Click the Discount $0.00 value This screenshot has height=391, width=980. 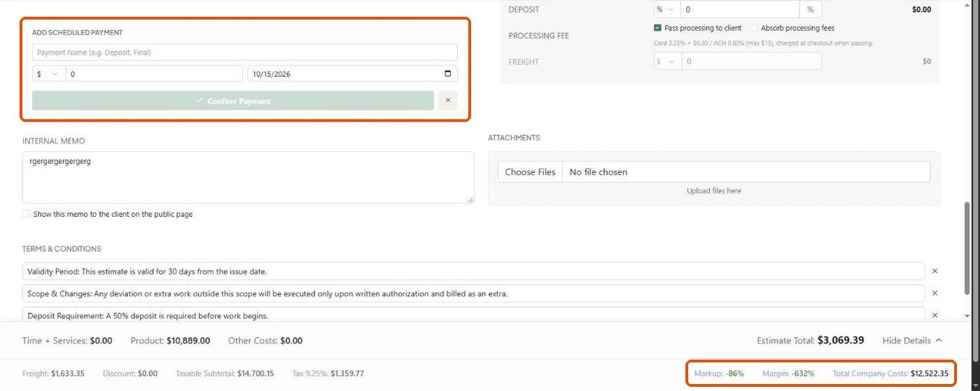[148, 374]
